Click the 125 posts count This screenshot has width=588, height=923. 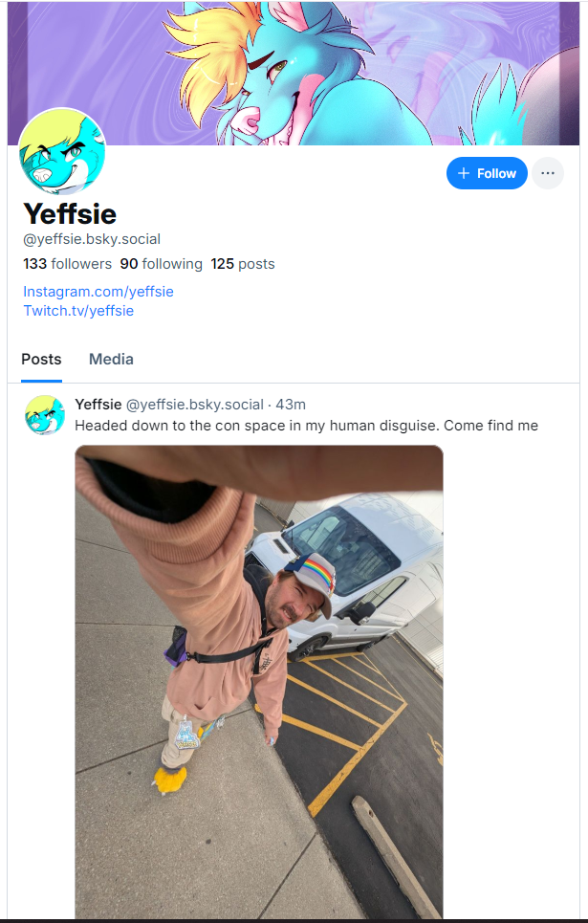pyautogui.click(x=243, y=264)
